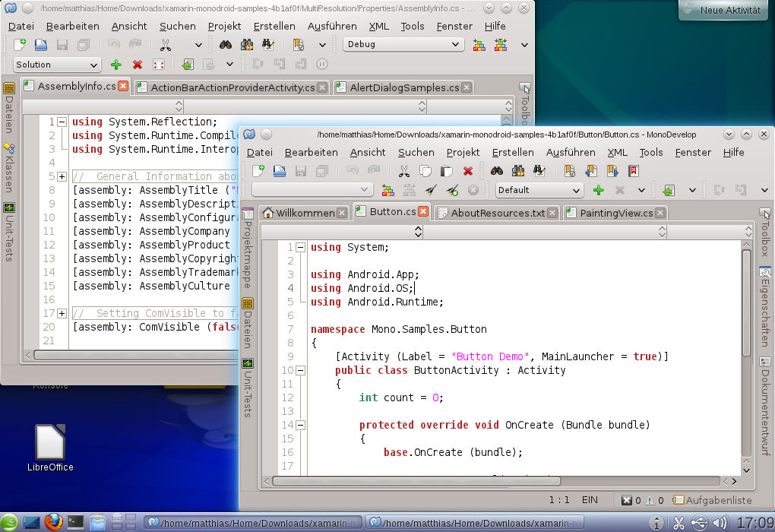Open the Debug configuration dropdown

pos(403,45)
